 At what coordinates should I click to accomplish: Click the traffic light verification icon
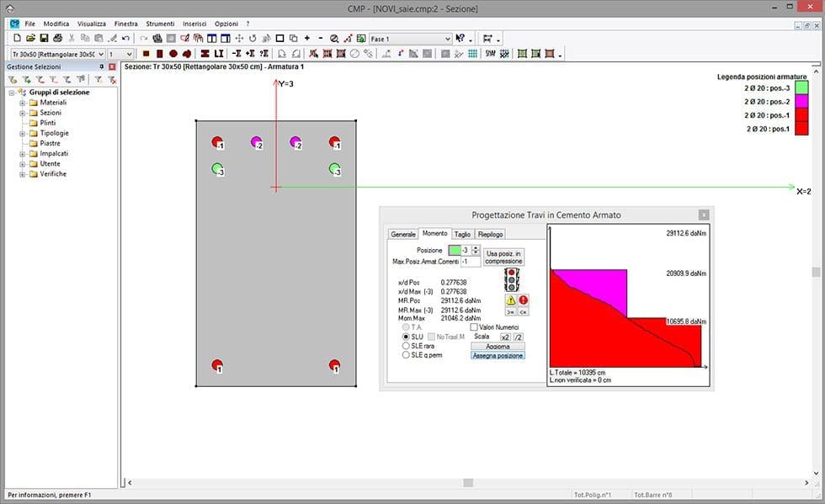click(x=511, y=279)
